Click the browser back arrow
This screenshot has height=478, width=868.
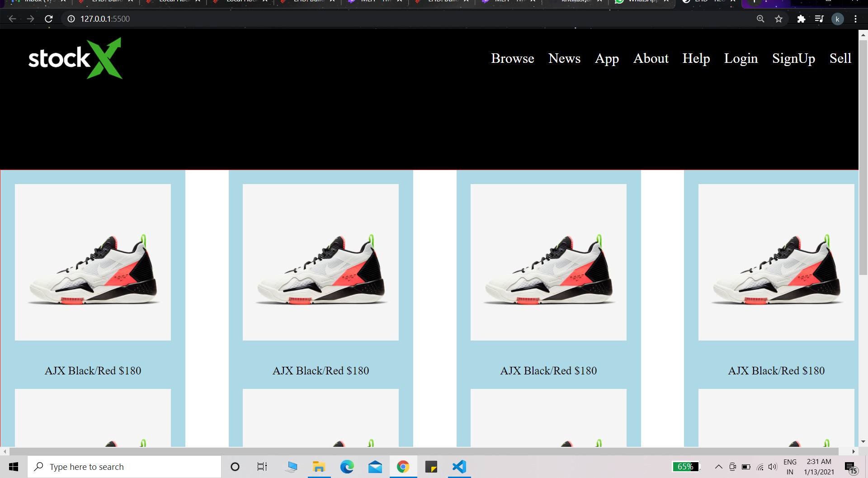click(12, 19)
